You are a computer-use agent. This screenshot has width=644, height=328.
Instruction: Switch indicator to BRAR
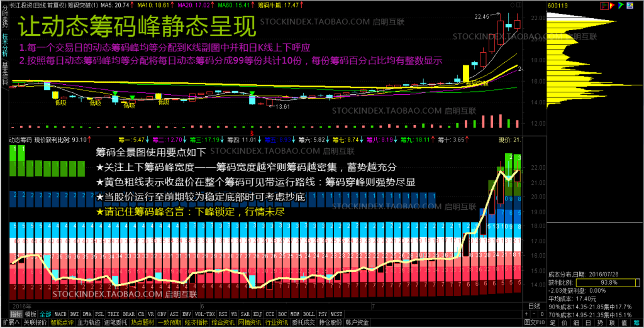click(x=128, y=314)
